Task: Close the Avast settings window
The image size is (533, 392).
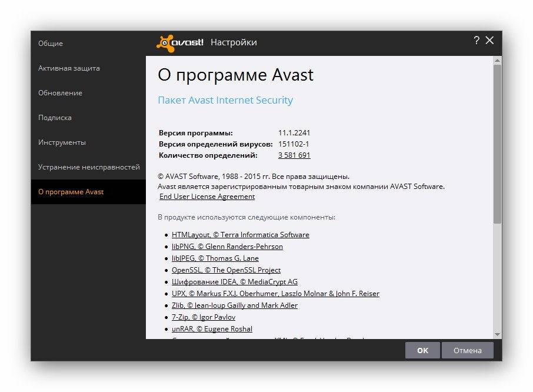Action: tap(489, 41)
